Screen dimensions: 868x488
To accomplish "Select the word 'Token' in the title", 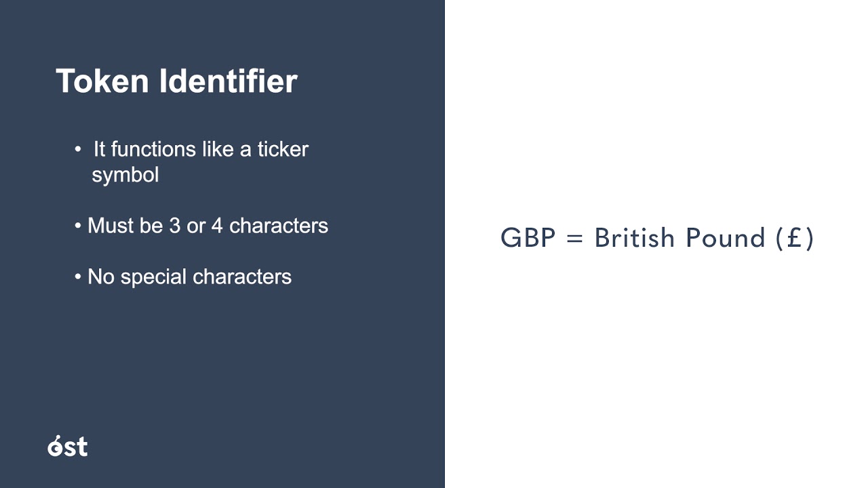I will click(x=102, y=81).
